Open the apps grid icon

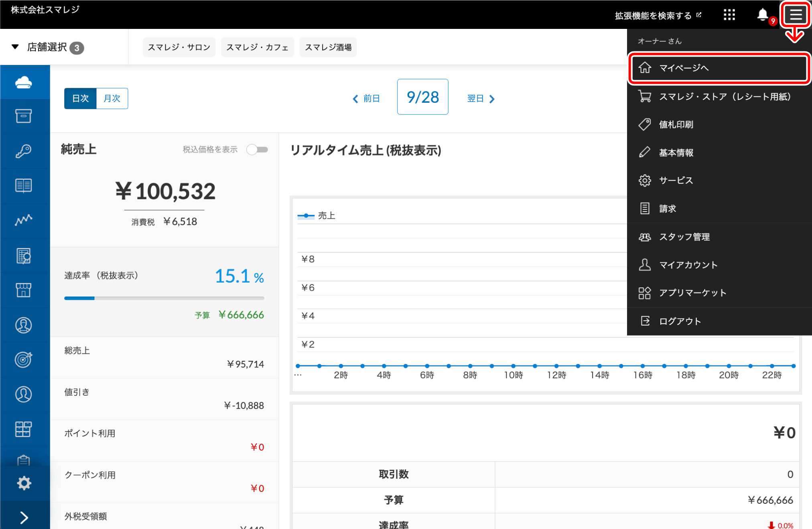click(x=729, y=15)
